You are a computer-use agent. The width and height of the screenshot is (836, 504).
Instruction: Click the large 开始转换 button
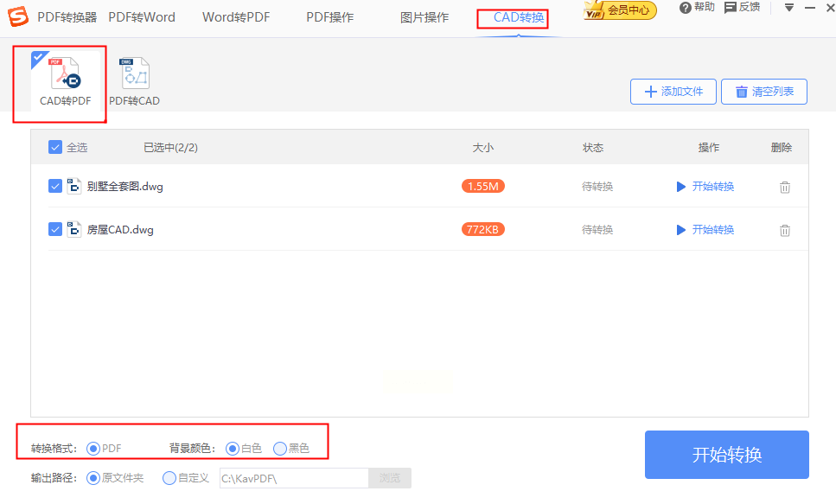(727, 455)
